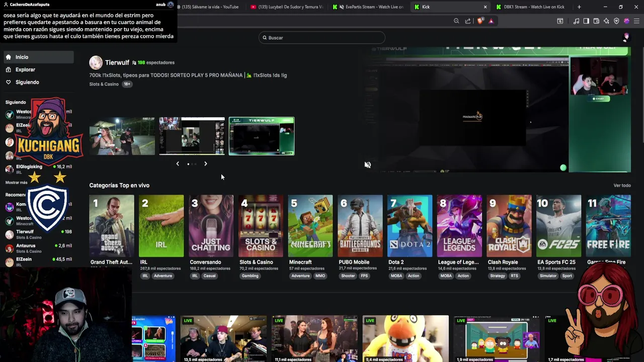This screenshot has width=644, height=362.
Task: Open the Brave Wallet icon
Action: click(596, 21)
